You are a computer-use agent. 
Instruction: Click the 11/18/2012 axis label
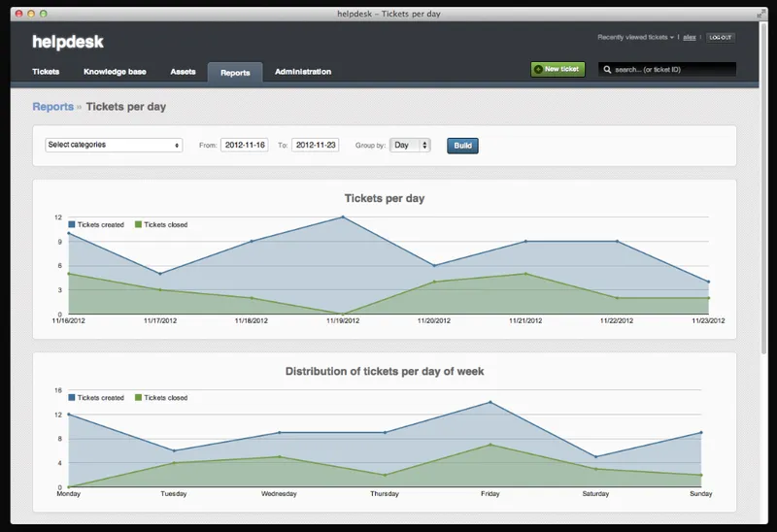(x=252, y=321)
